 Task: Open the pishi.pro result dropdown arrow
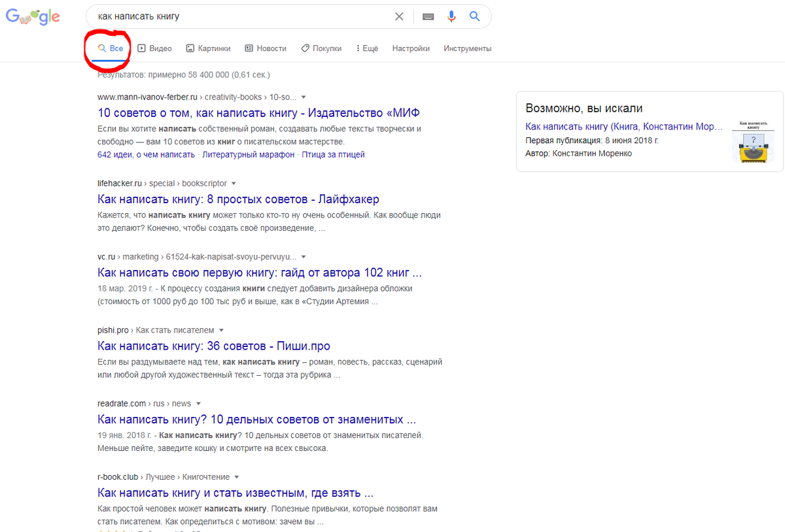(221, 331)
